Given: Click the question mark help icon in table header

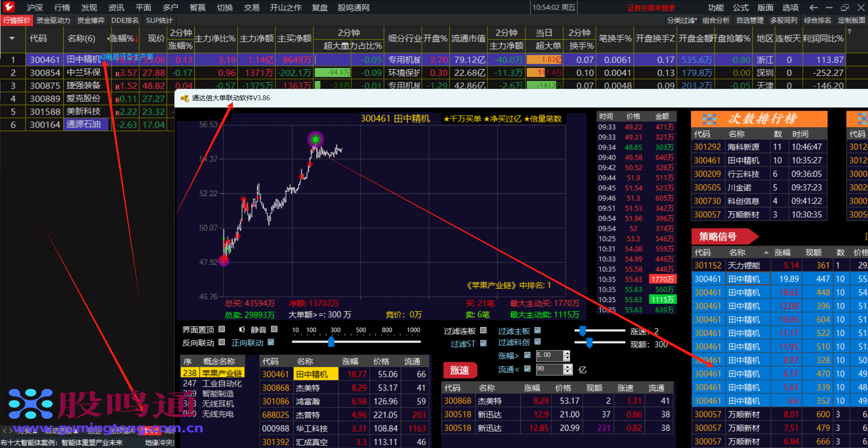Looking at the screenshot, I should click(x=849, y=32).
